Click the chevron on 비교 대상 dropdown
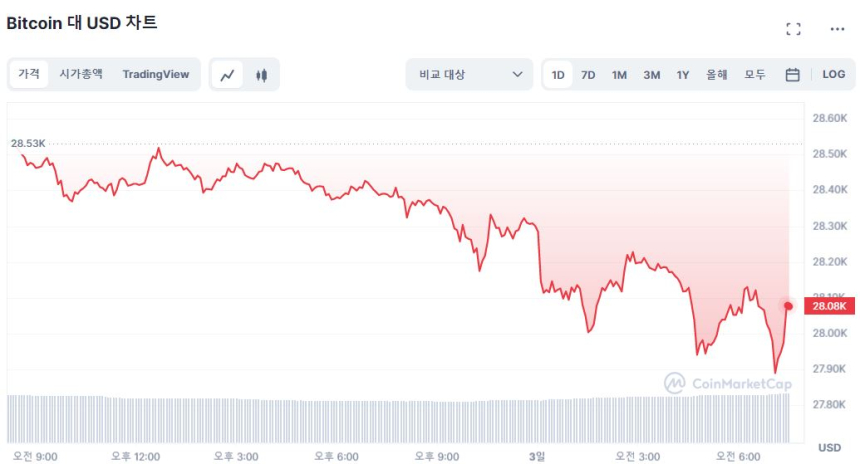The image size is (860, 464). pyautogui.click(x=517, y=75)
